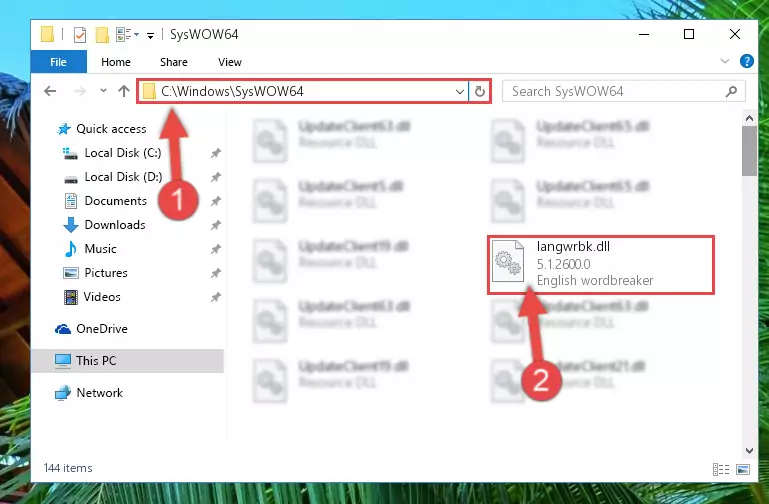Click the pin icon beside Downloads

pyautogui.click(x=216, y=225)
